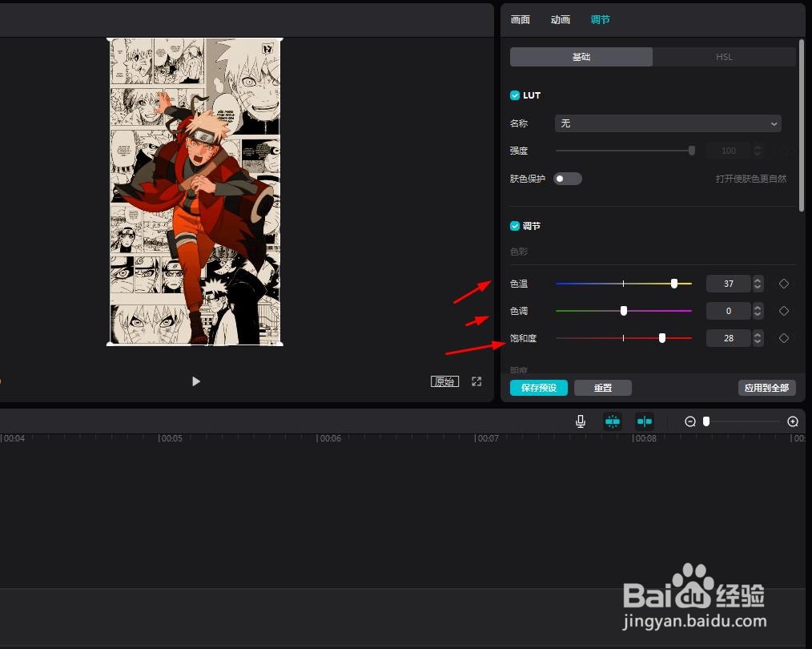The width and height of the screenshot is (812, 649).
Task: Click the 饱和度 value field showing 28
Action: [x=728, y=338]
